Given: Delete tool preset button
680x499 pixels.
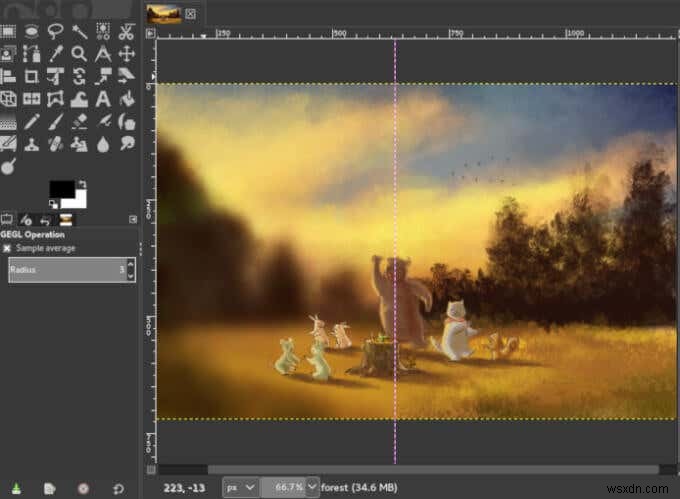Looking at the screenshot, I should (x=83, y=489).
